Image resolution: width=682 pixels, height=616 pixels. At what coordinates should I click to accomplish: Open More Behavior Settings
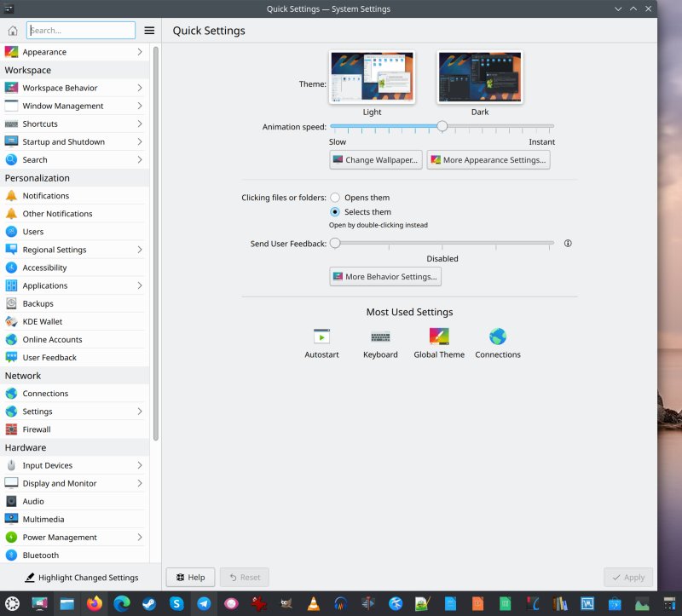384,276
